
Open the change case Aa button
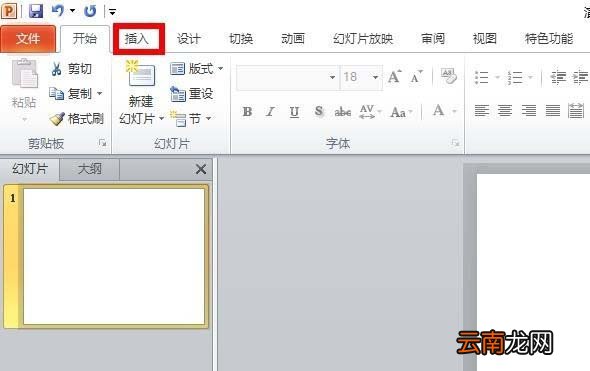tap(401, 112)
